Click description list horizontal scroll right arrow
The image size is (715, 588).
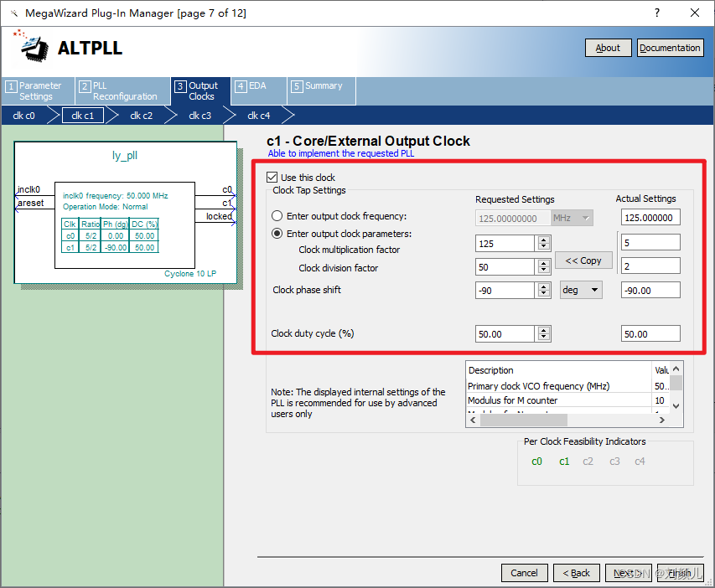[x=662, y=420]
